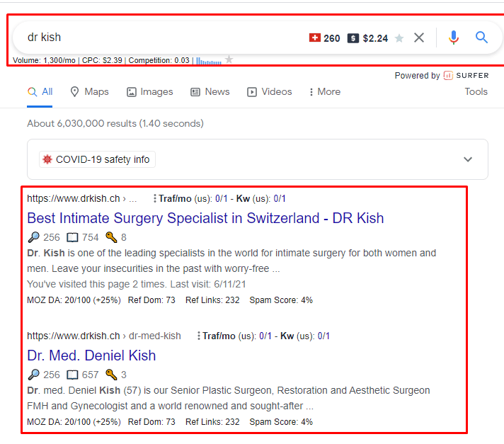
Task: Click the key icon beside 3
Action: point(111,375)
